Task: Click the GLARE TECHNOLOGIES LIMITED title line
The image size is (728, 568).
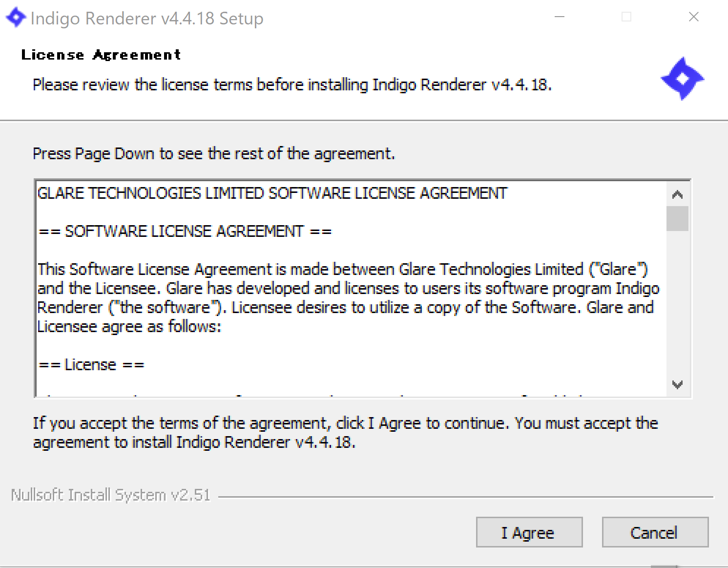Action: tap(272, 193)
